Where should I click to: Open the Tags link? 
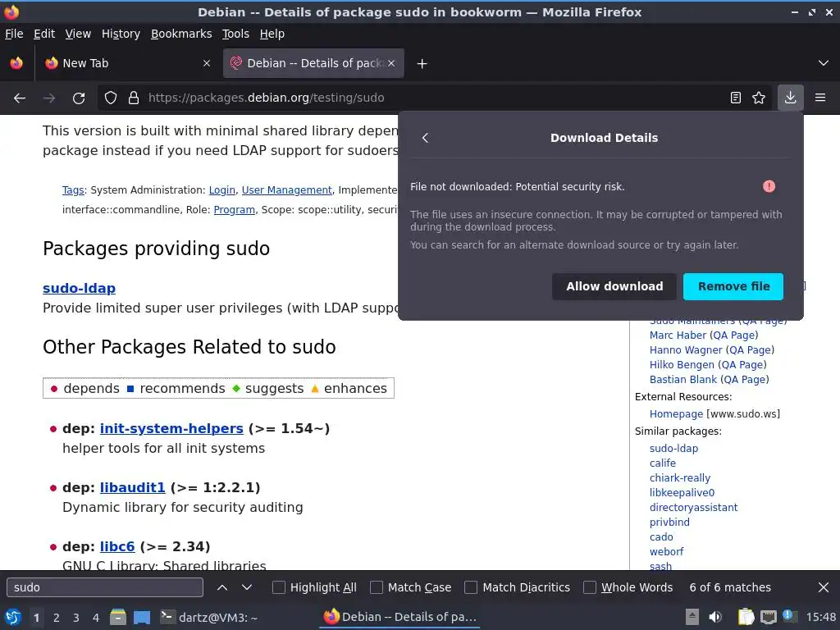pyautogui.click(x=73, y=190)
